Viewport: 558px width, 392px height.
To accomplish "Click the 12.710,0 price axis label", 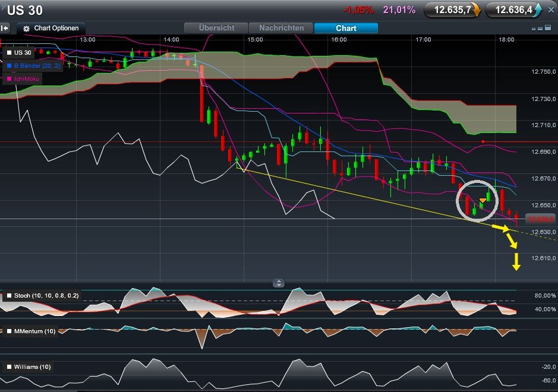I will coord(543,125).
